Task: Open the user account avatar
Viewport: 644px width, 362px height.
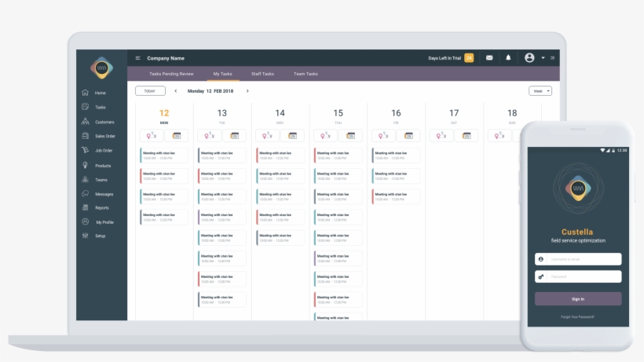Action: 529,58
